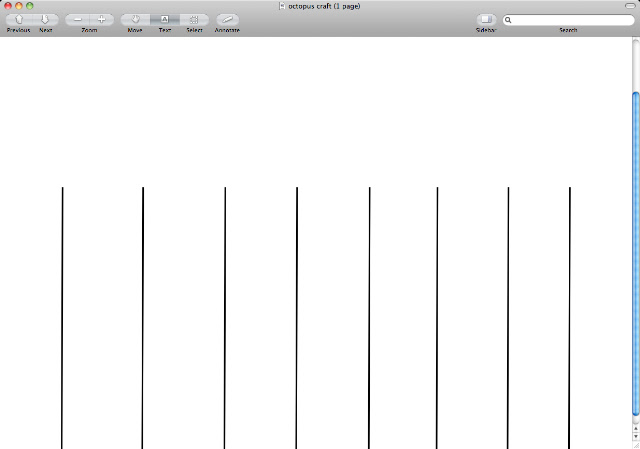
Task: Click the scrollbar up arrow
Action: point(636,429)
